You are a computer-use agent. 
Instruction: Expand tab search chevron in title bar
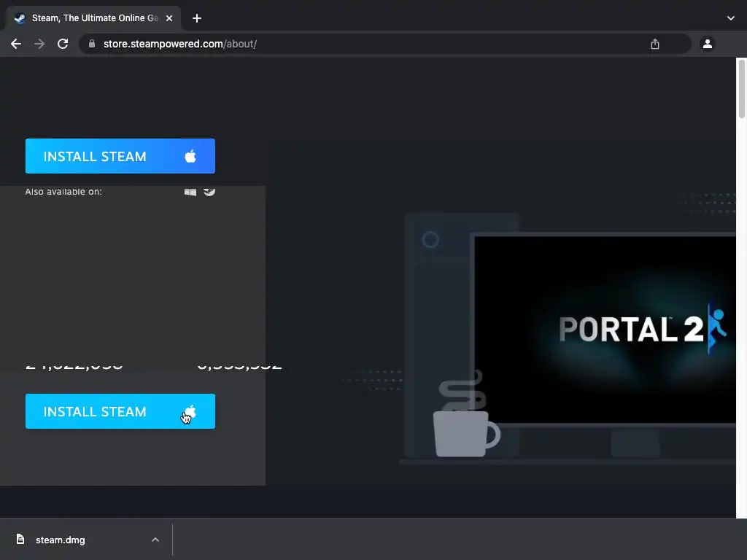click(x=731, y=18)
